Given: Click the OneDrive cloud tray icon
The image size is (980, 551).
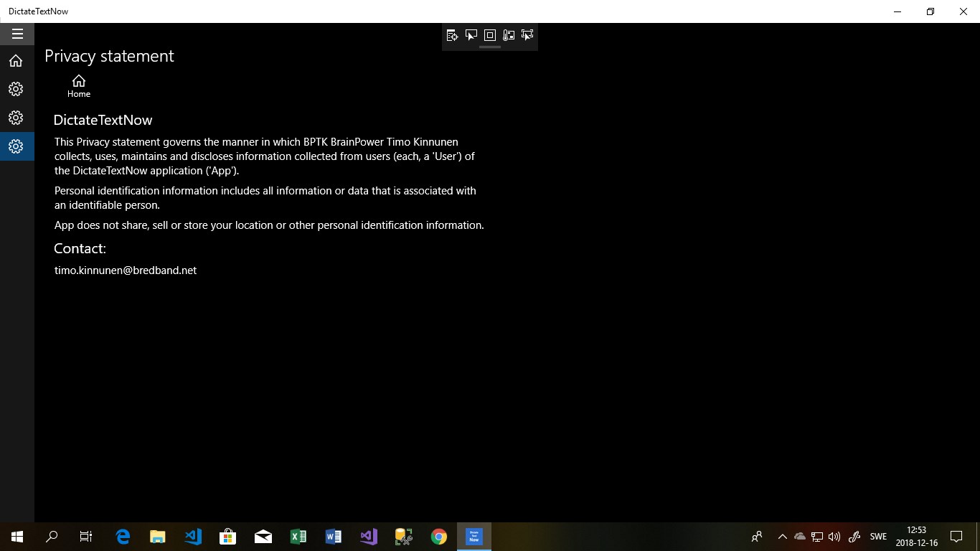Looking at the screenshot, I should [800, 537].
